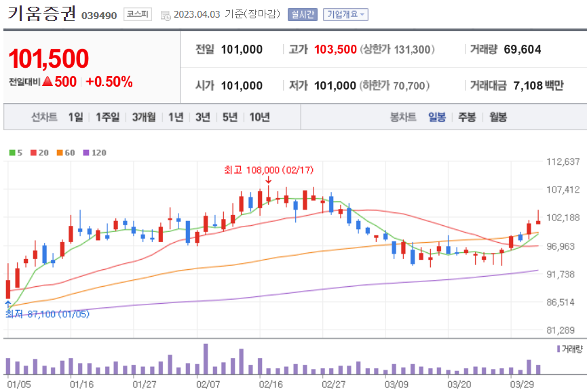
Task: Select the 5년 line chart tab
Action: click(230, 117)
